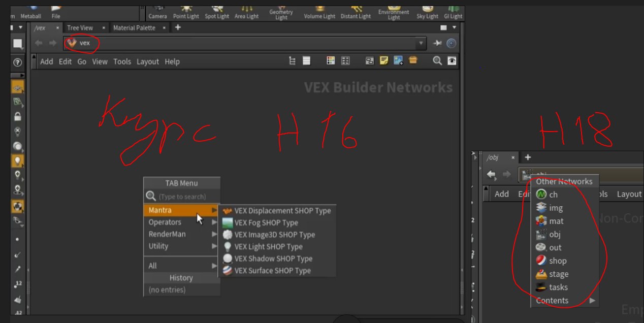Switch to the Material Palette tab
The image size is (644, 323).
134,28
